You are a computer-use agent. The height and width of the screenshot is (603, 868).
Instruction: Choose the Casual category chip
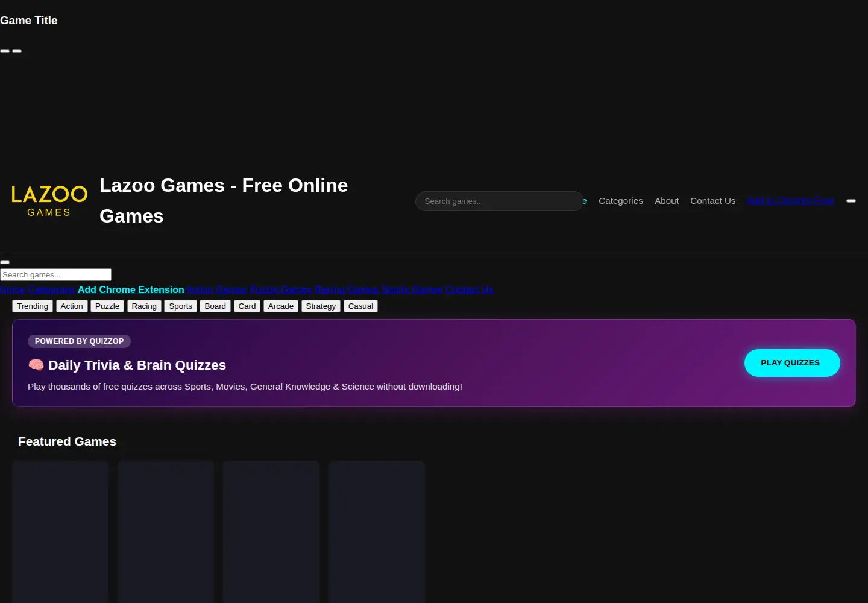point(360,306)
